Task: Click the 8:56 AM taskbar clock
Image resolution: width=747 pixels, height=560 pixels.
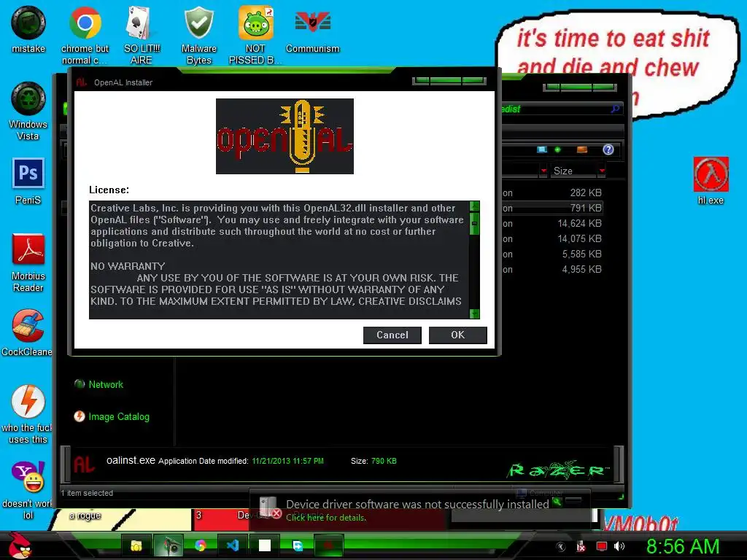Action: pyautogui.click(x=683, y=546)
